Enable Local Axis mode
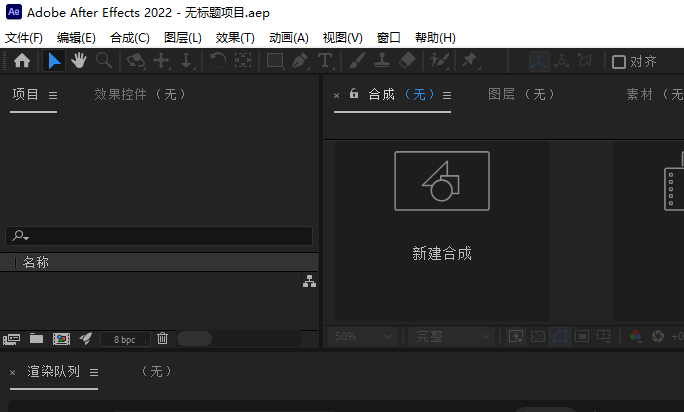 pos(539,61)
